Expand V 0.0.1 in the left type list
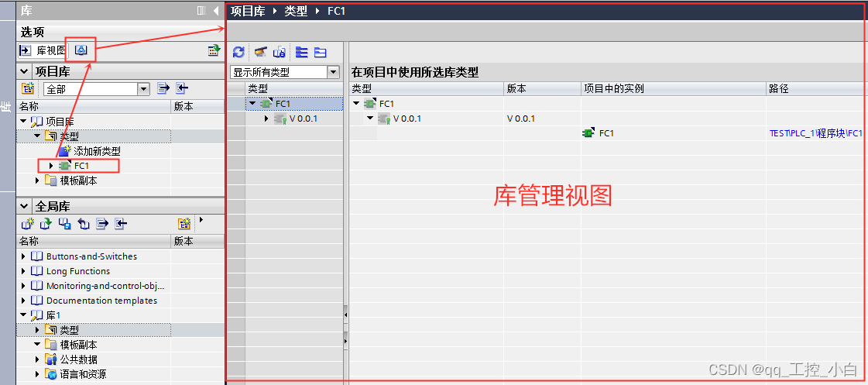The width and height of the screenshot is (868, 385). pos(266,119)
